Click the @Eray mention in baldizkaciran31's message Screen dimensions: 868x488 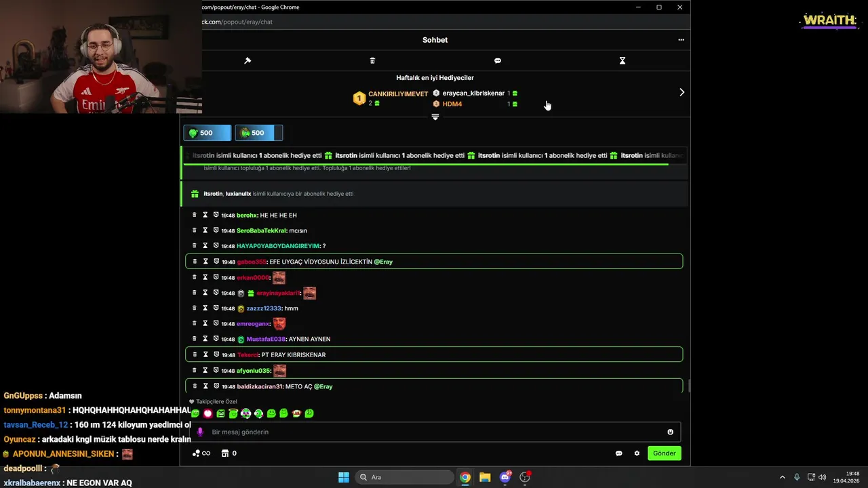point(323,386)
